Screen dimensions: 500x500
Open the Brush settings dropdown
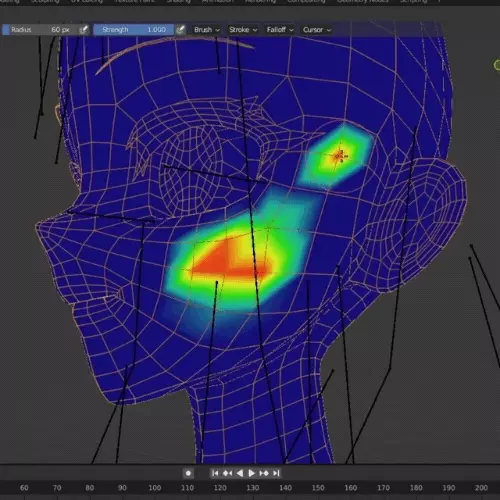point(207,30)
